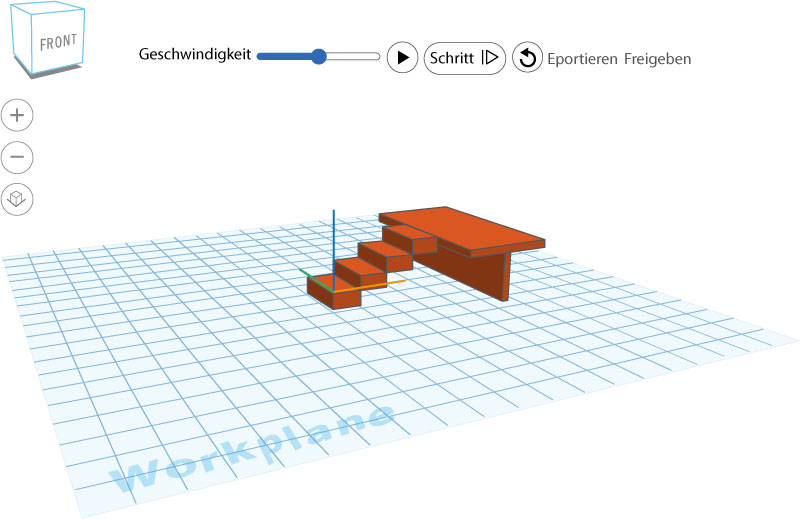Reset with the circular arrow button

click(x=527, y=58)
